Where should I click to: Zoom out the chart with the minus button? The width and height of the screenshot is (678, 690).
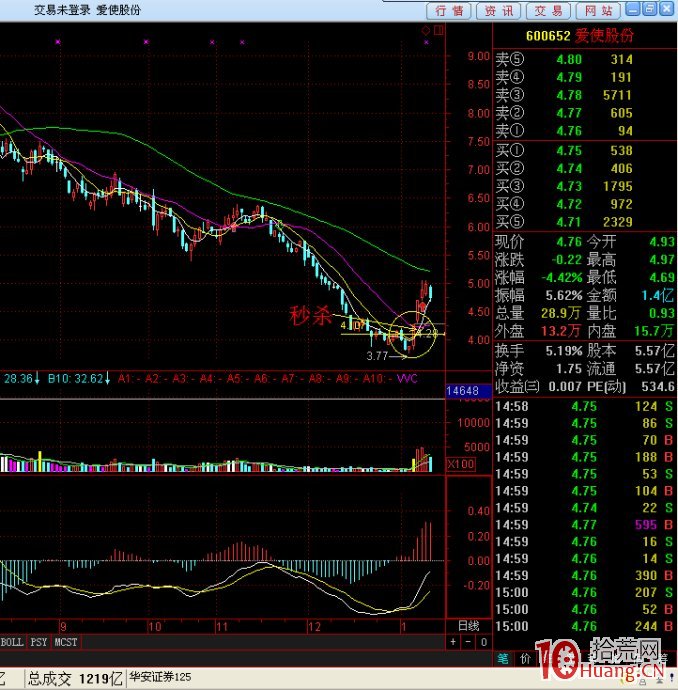pos(467,641)
